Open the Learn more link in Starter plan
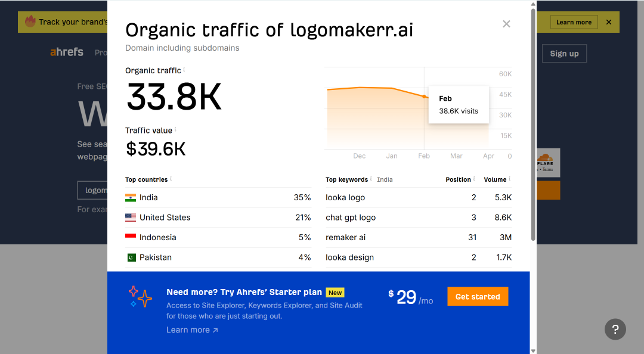 tap(192, 330)
